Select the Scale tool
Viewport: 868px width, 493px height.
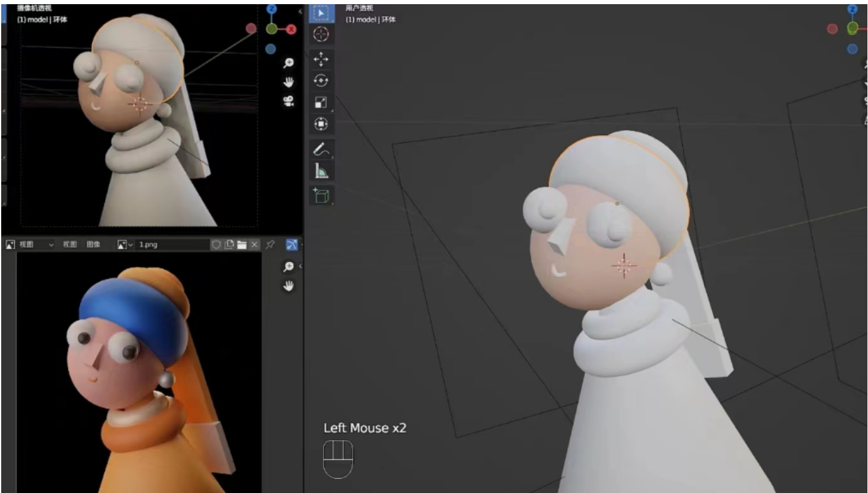[321, 103]
